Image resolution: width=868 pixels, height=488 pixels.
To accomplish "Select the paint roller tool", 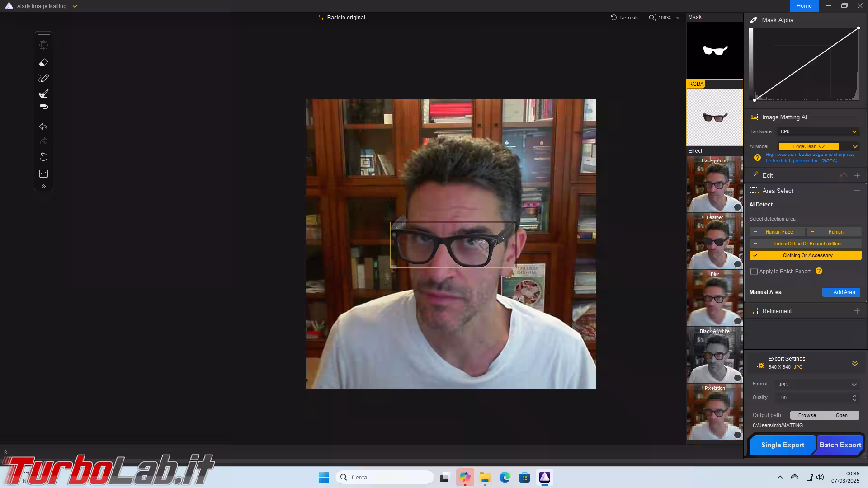I will [x=43, y=109].
